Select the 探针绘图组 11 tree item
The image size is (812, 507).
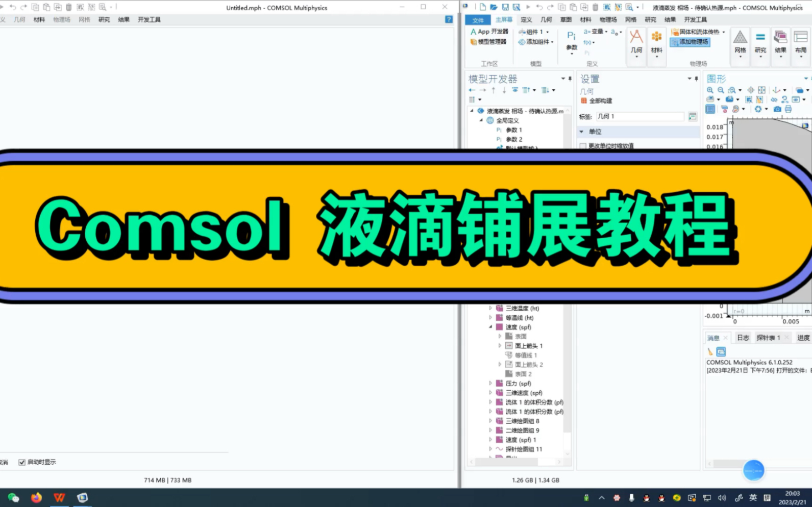point(524,449)
